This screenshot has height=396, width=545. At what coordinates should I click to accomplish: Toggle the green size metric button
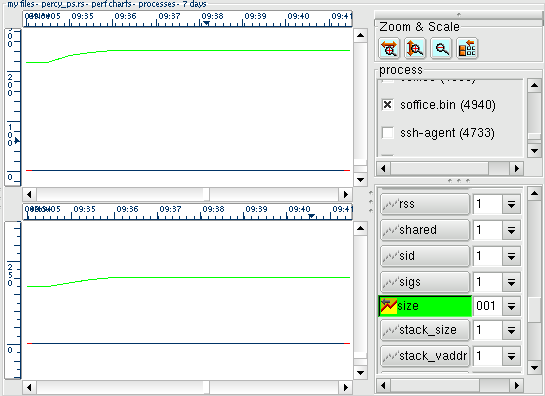point(425,306)
